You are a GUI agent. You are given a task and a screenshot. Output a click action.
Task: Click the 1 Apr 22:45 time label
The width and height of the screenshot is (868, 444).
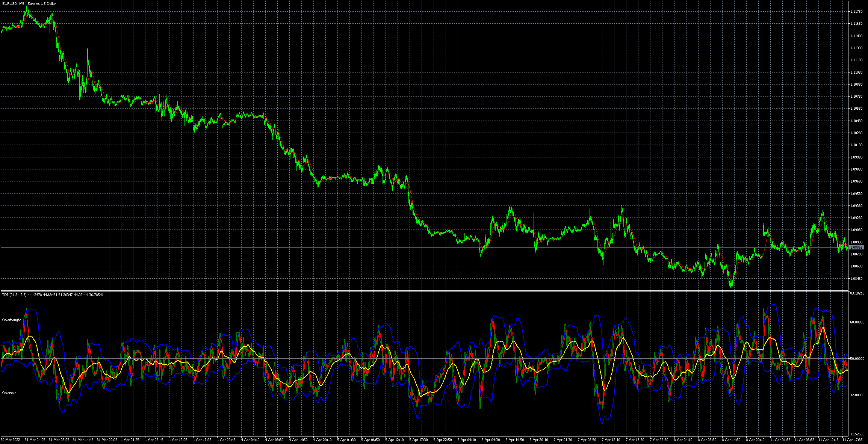click(226, 439)
